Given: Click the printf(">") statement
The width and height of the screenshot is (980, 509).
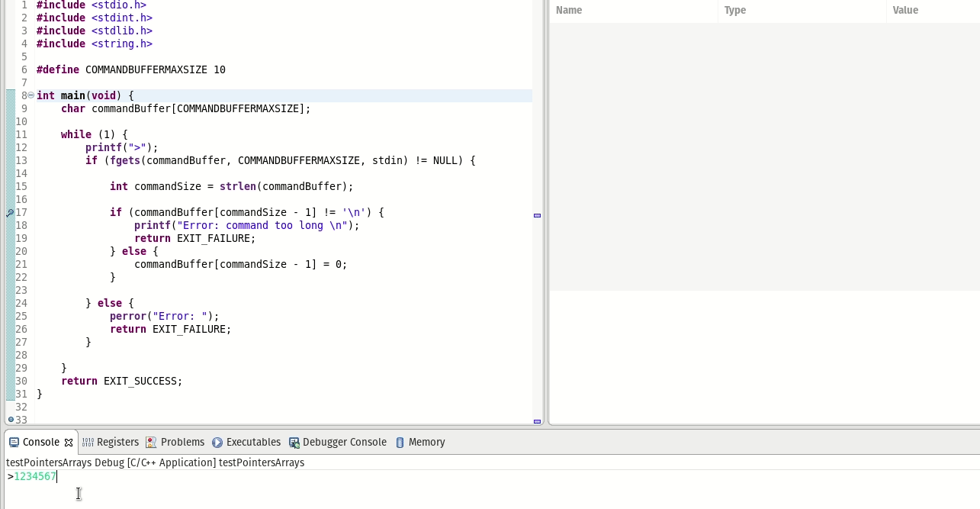Looking at the screenshot, I should click(x=122, y=147).
